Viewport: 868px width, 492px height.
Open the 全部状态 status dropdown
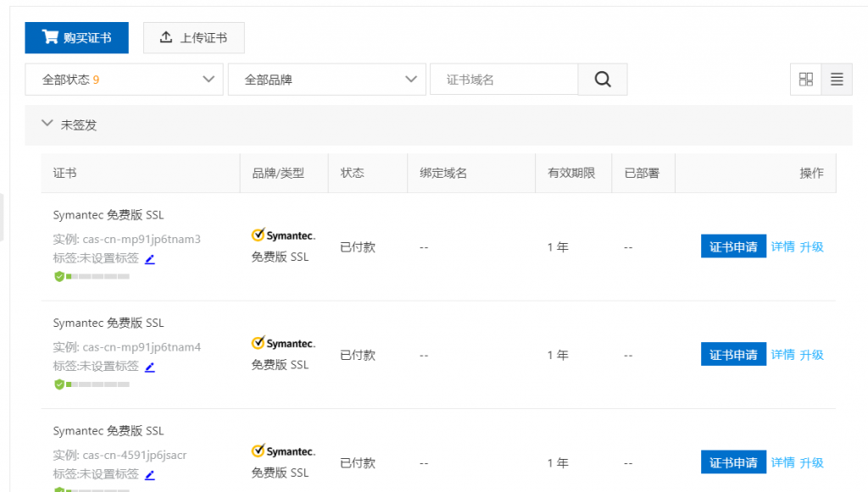(124, 80)
